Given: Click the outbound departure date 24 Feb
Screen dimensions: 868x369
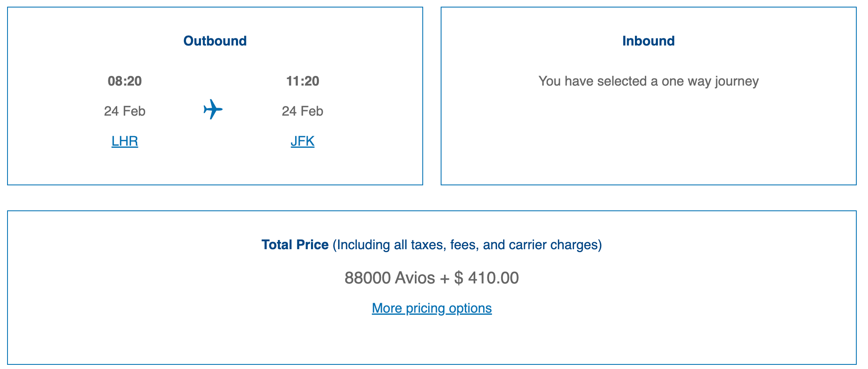Looking at the screenshot, I should pyautogui.click(x=124, y=111).
